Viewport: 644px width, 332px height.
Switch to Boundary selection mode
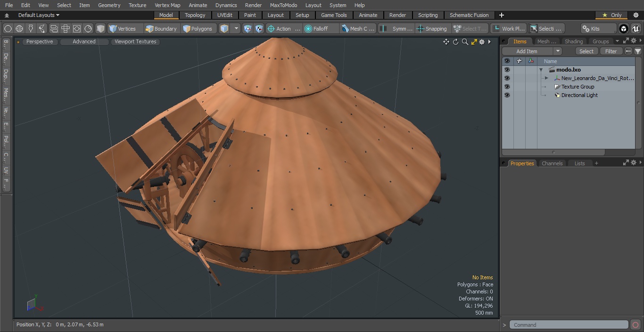[x=161, y=29]
